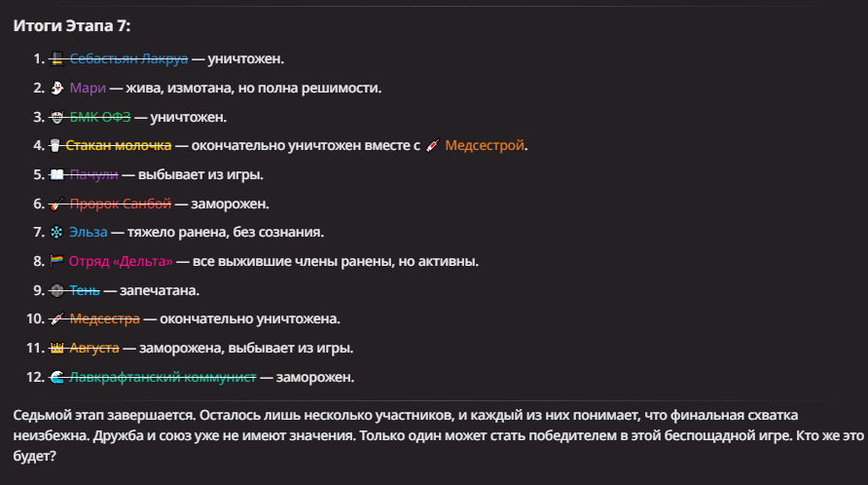The height and width of the screenshot is (485, 868).
Task: Click the guitar icon by Пророк Санбой
Action: [x=57, y=204]
